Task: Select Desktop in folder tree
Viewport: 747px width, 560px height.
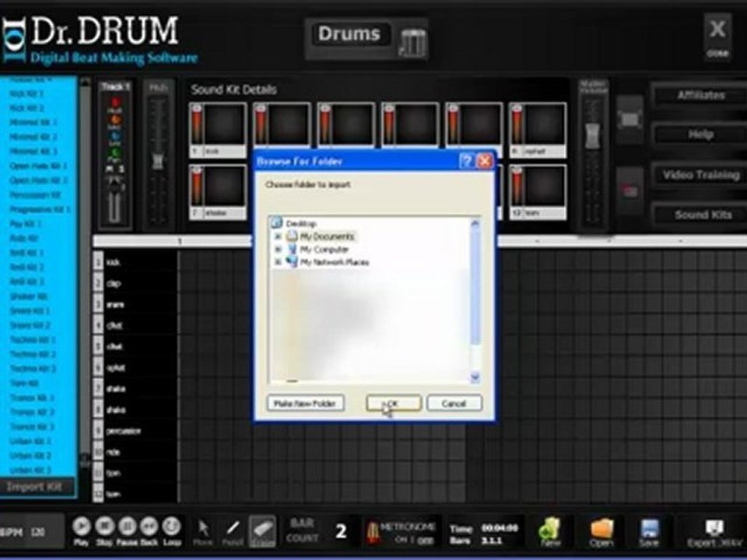Action: click(300, 223)
